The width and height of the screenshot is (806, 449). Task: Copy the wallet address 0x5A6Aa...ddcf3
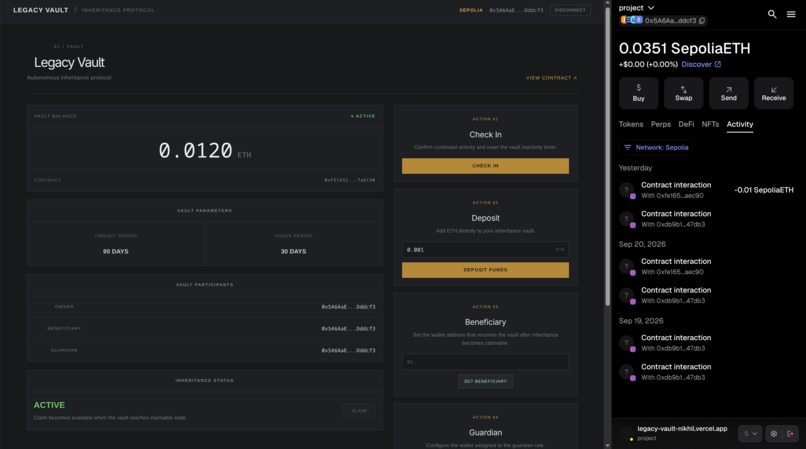coord(702,21)
